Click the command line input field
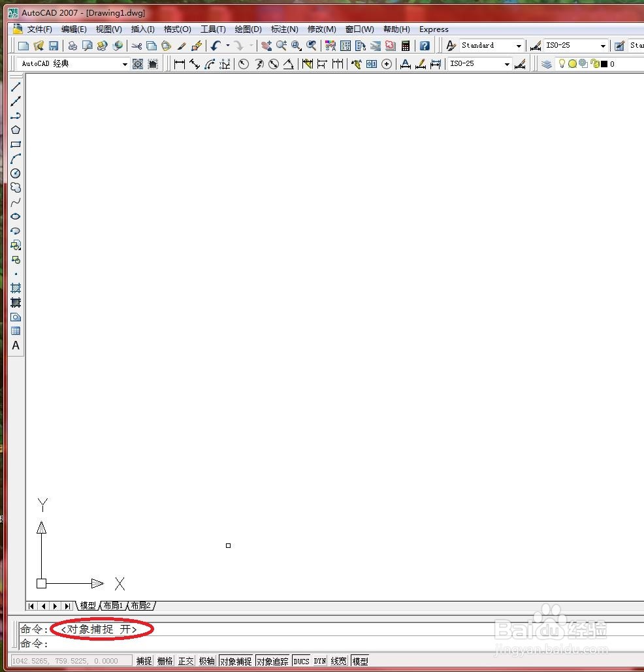 tap(330, 643)
